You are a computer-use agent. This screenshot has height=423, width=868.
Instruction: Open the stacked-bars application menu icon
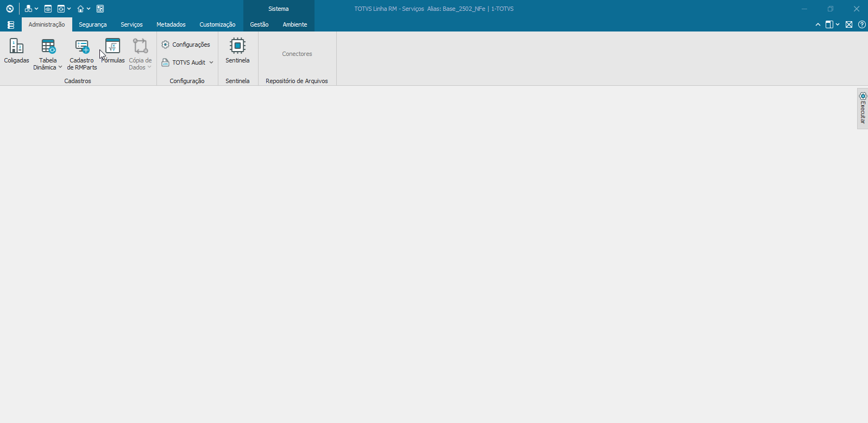11,25
